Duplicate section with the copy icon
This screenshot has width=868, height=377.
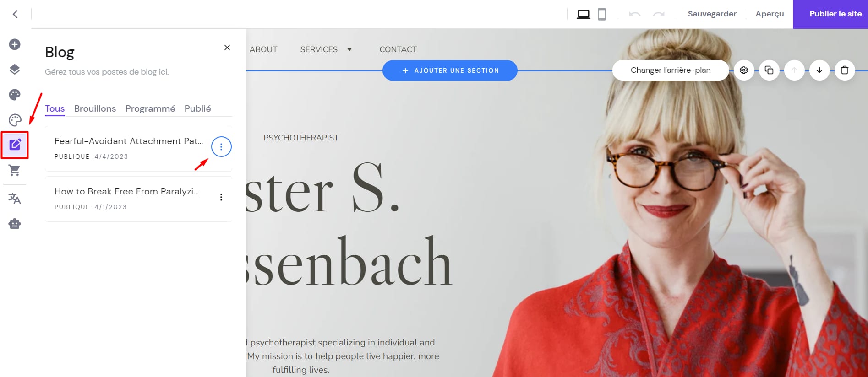(x=769, y=70)
